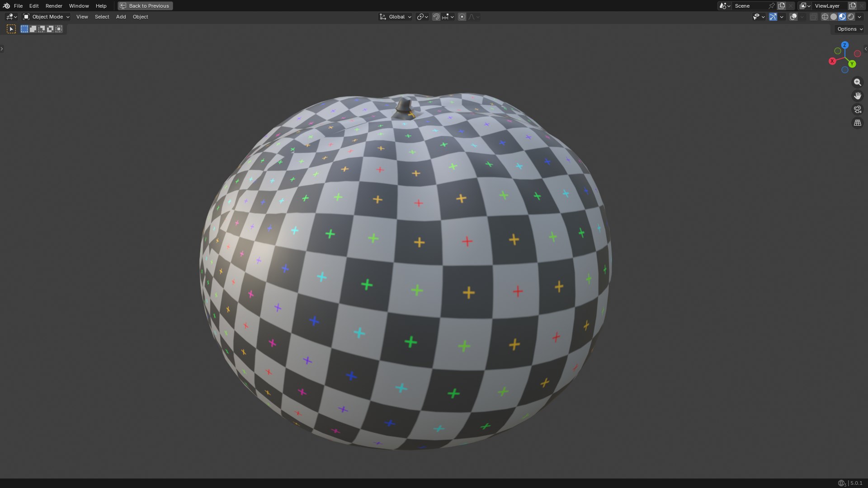
Task: Toggle viewport gizmos display
Action: pyautogui.click(x=773, y=17)
